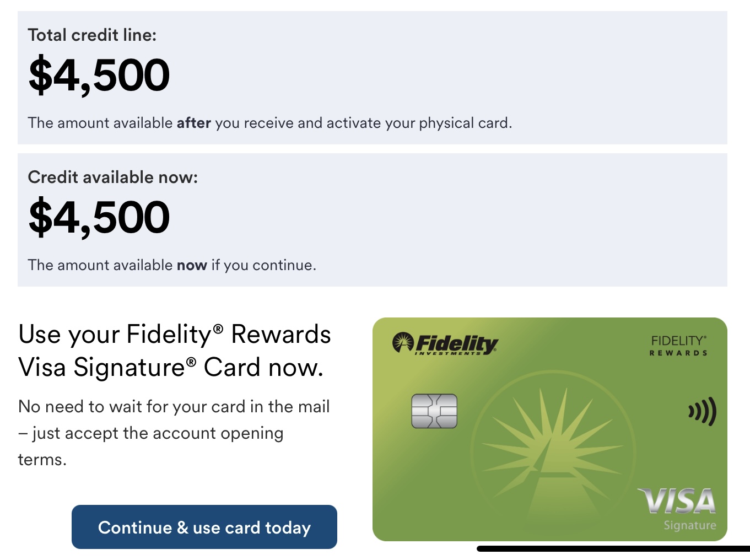This screenshot has height=560, width=750.
Task: Click the EMV chip on the card
Action: 434,411
